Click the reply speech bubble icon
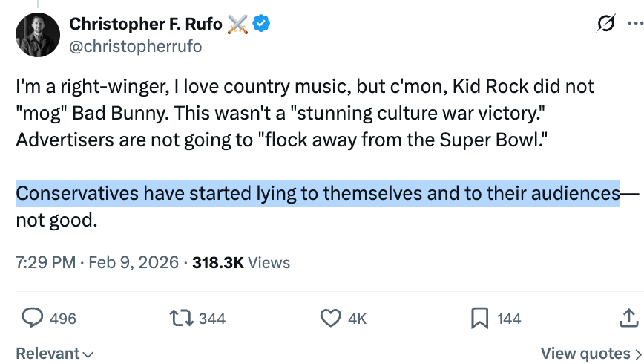 [x=31, y=318]
